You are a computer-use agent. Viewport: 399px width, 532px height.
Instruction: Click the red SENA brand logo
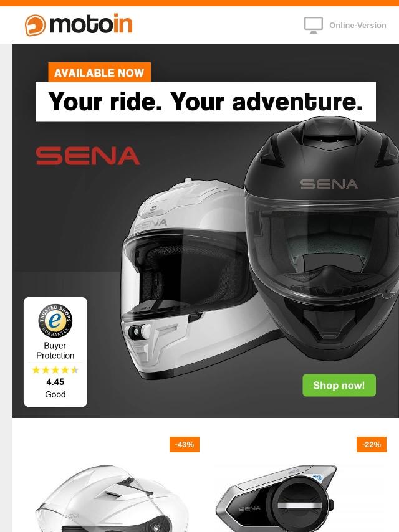point(88,156)
